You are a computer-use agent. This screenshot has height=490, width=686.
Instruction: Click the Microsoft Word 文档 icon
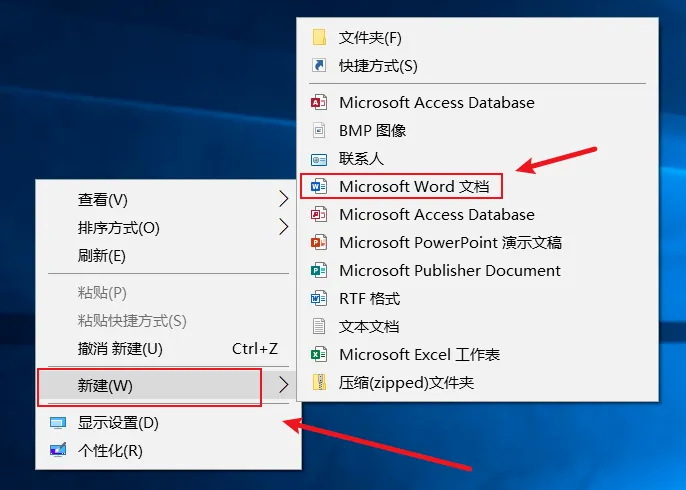319,187
